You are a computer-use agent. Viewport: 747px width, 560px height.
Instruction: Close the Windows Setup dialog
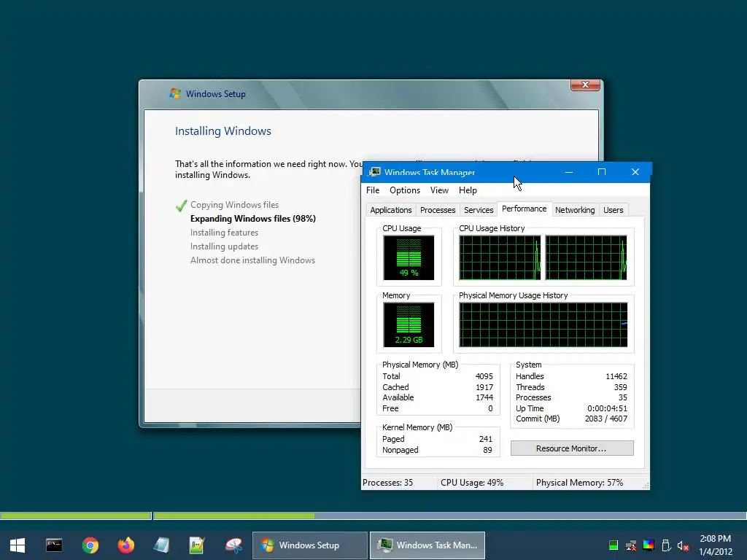(x=586, y=85)
